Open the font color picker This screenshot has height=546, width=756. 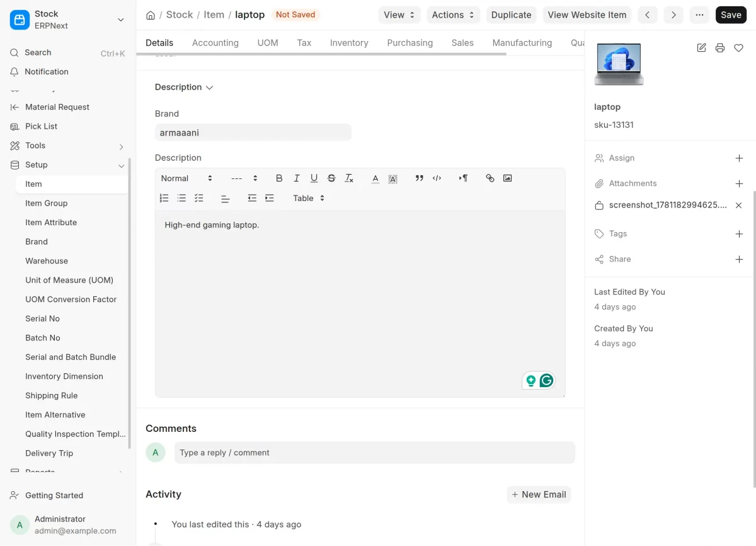click(375, 178)
